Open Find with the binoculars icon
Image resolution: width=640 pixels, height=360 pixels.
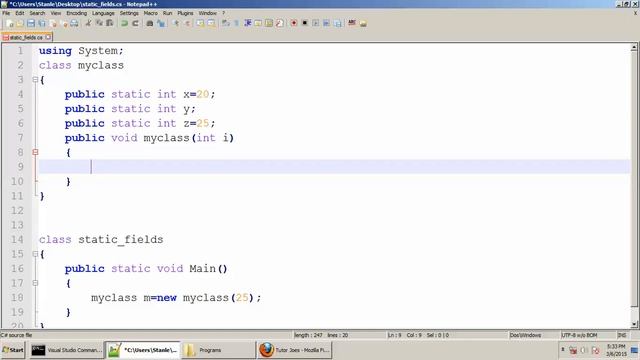[150, 23]
